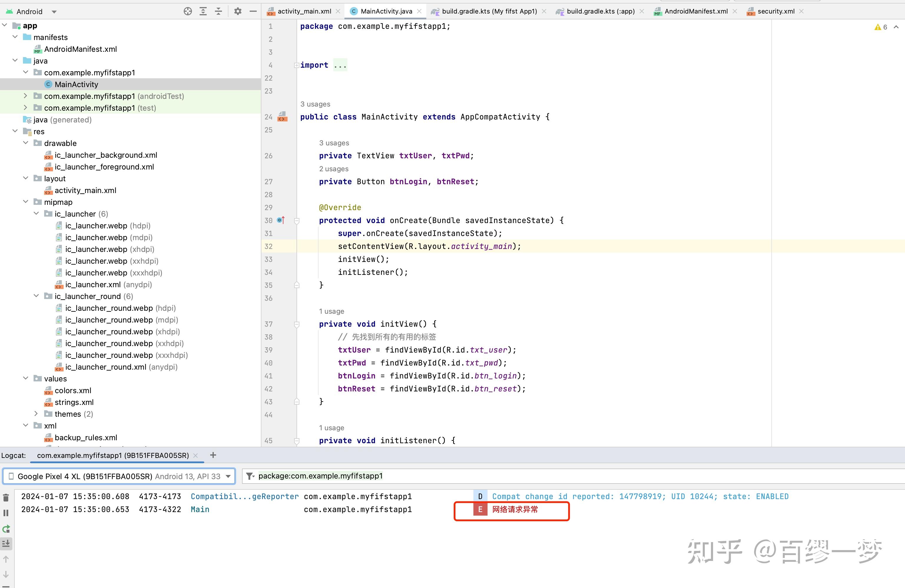This screenshot has width=905, height=588.
Task: Click the 1 usage hint above initListener
Action: click(331, 428)
